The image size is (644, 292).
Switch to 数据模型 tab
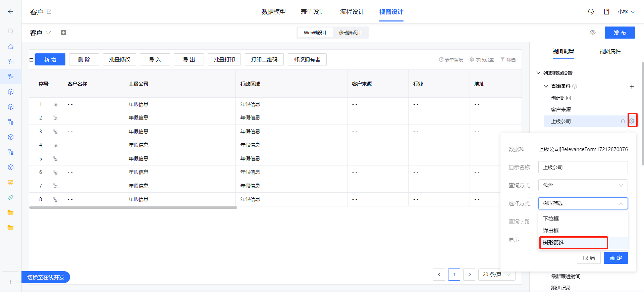coord(274,12)
